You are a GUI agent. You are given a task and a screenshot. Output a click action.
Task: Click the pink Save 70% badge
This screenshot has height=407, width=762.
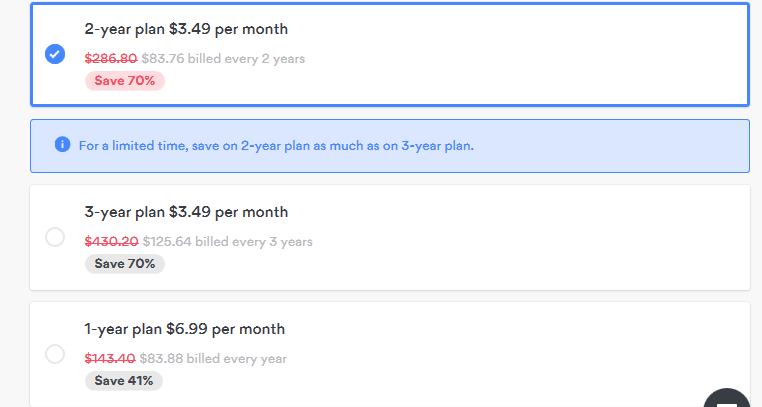[x=124, y=80]
